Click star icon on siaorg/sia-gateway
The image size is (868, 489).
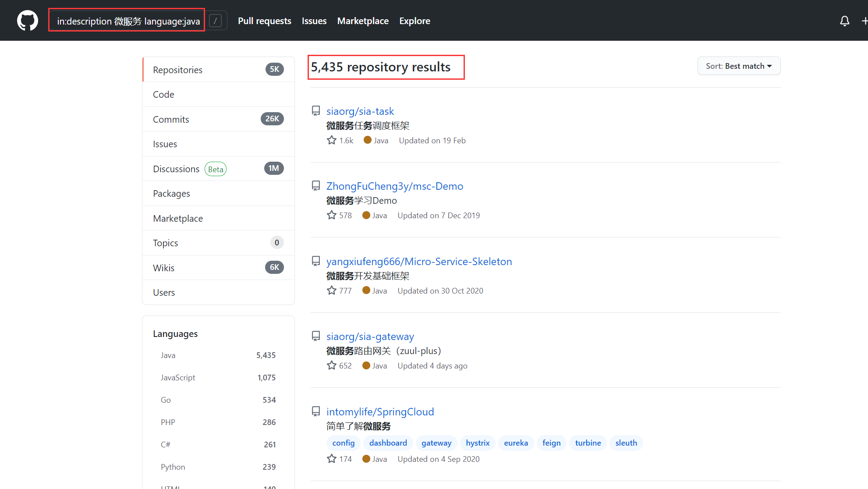pos(332,365)
